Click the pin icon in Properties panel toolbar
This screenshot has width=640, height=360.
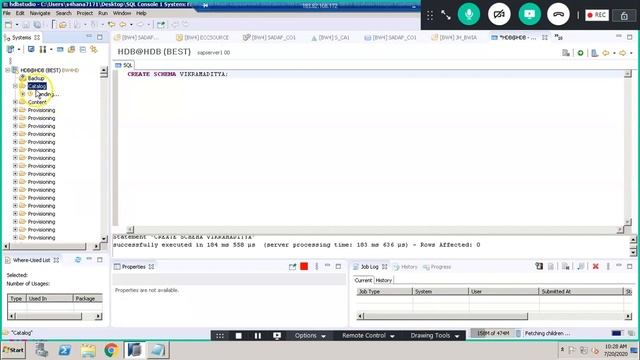(292, 267)
